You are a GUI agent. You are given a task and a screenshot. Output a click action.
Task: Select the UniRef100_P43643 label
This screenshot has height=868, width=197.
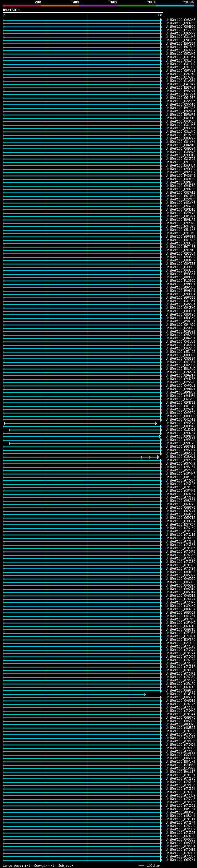coord(180,176)
